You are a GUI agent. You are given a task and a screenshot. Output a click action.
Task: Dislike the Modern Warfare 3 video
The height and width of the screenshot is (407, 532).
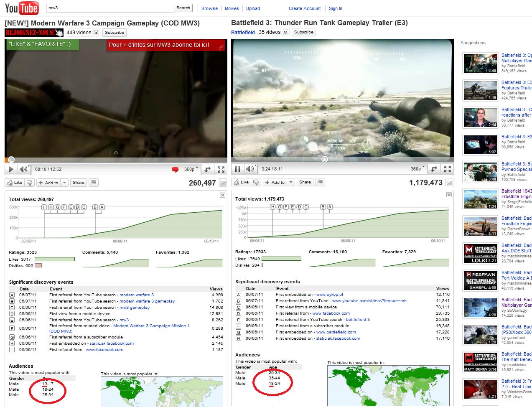(x=30, y=183)
